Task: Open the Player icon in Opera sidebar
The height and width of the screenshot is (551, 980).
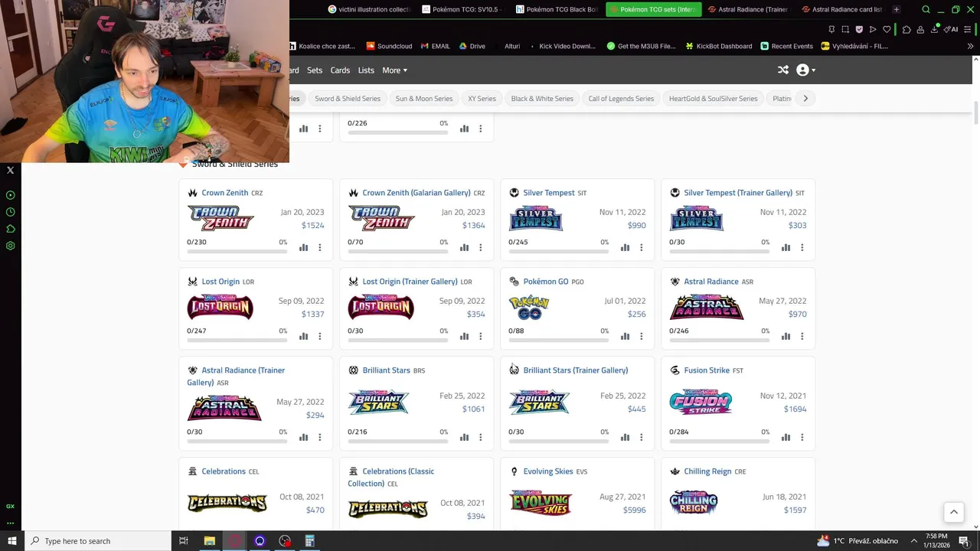Action: pos(11,195)
